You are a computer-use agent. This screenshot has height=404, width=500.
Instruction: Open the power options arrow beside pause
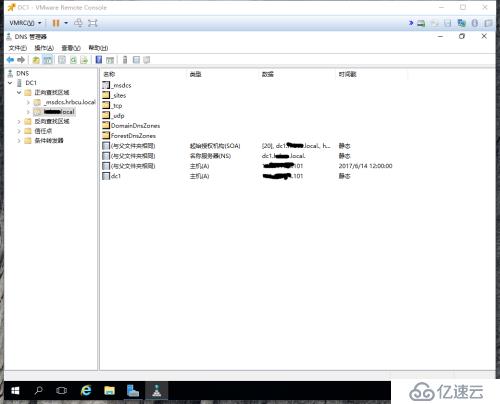pyautogui.click(x=66, y=23)
